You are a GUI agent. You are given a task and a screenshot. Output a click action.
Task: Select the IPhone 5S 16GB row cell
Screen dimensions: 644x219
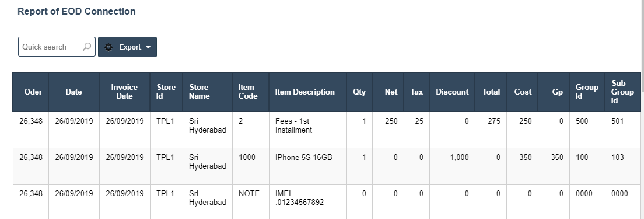(x=307, y=166)
